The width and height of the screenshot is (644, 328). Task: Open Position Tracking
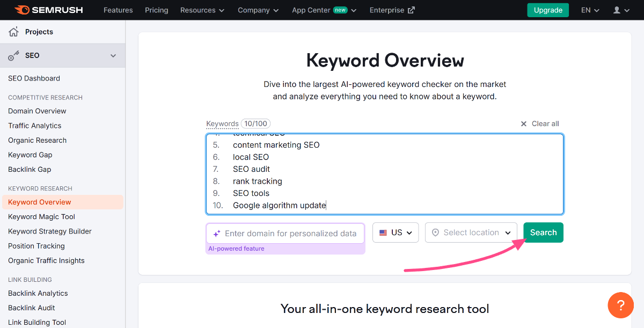coord(36,246)
